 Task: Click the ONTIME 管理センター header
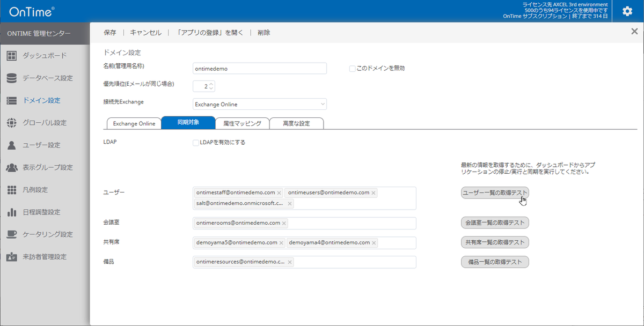(x=39, y=34)
